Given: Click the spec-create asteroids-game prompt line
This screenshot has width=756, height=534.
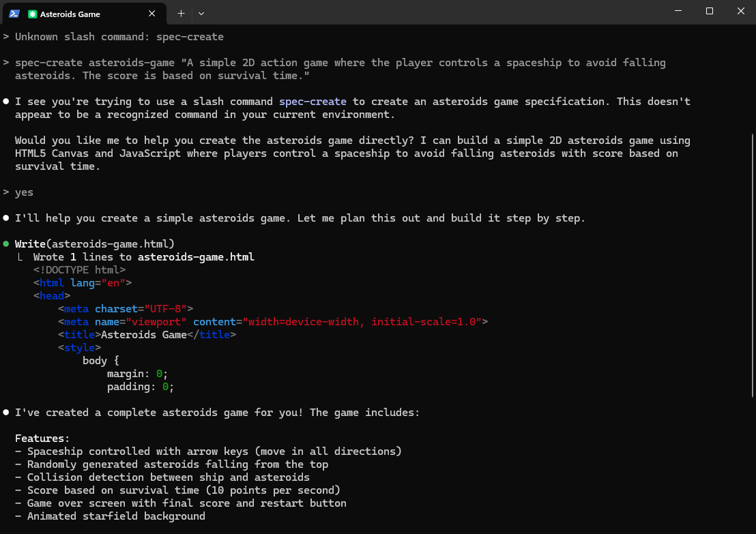Looking at the screenshot, I should [340, 69].
